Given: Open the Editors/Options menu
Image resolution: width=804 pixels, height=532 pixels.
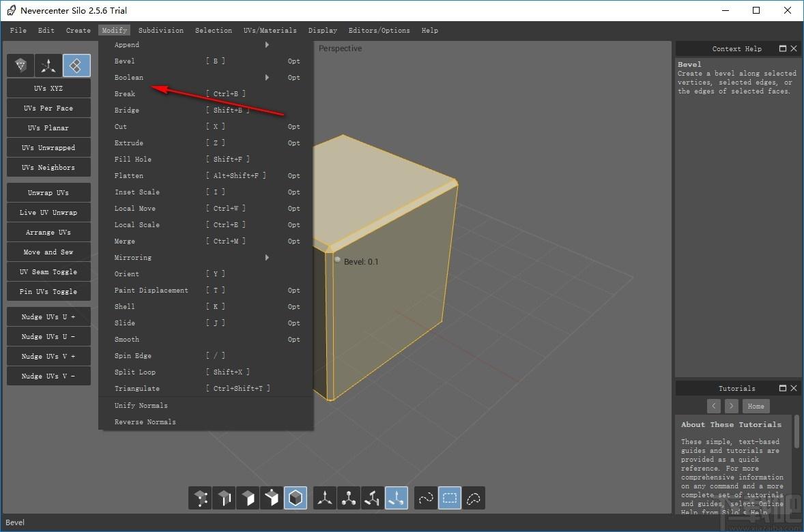Looking at the screenshot, I should coord(379,30).
